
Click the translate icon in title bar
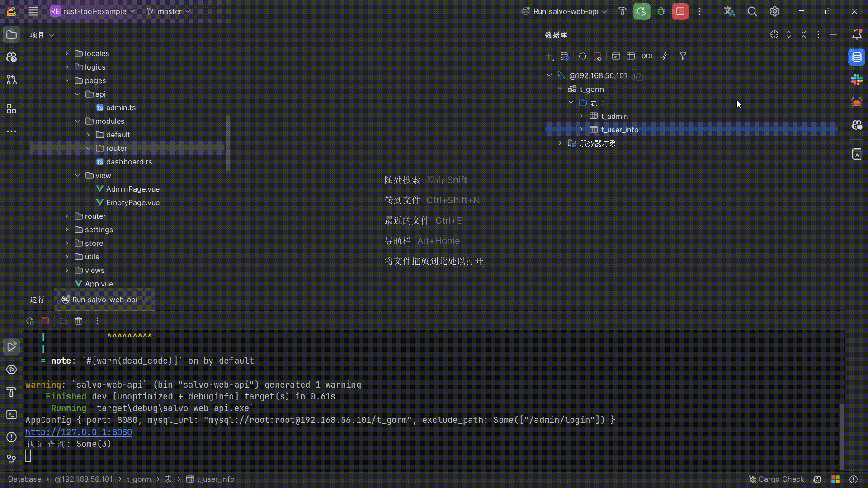coord(729,11)
